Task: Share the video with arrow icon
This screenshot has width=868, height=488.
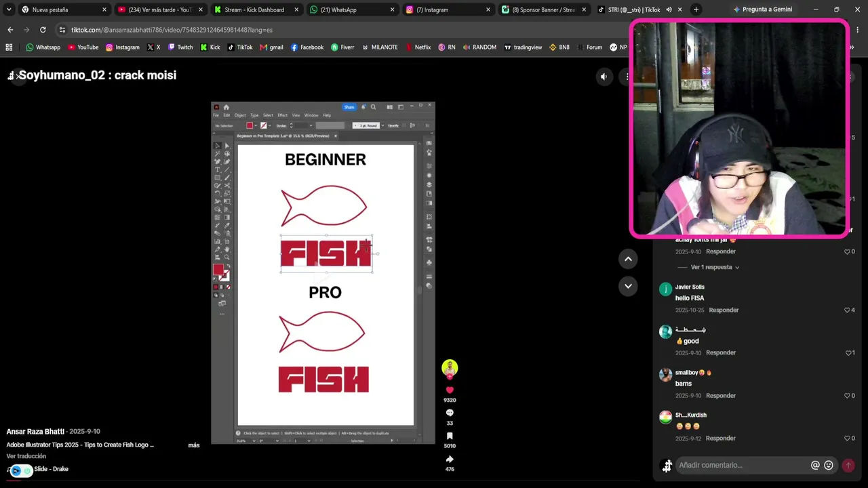Action: 450,459
